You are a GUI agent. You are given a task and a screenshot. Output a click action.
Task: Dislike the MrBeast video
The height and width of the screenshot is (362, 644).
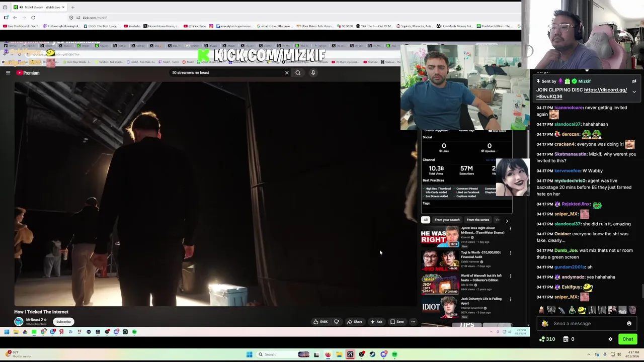click(337, 322)
